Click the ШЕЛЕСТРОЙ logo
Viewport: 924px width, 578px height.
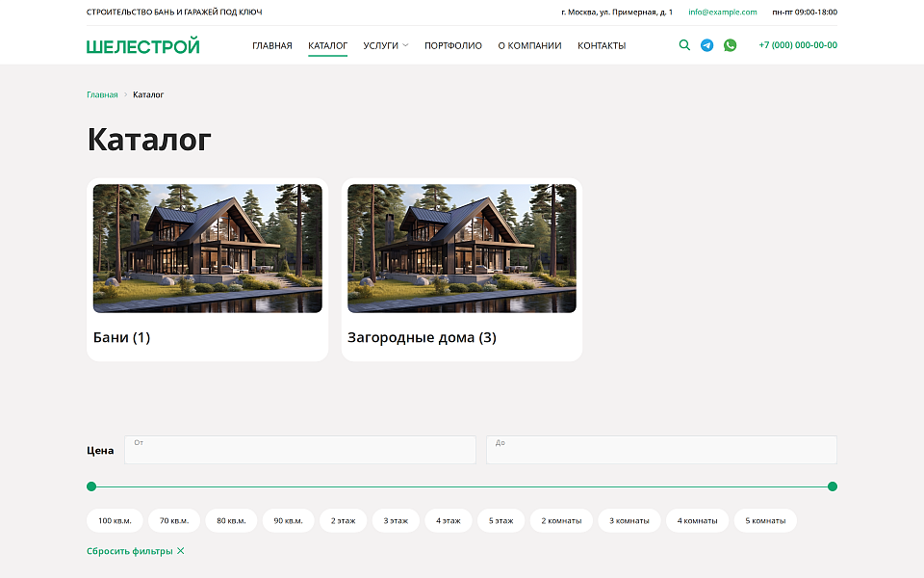point(143,45)
